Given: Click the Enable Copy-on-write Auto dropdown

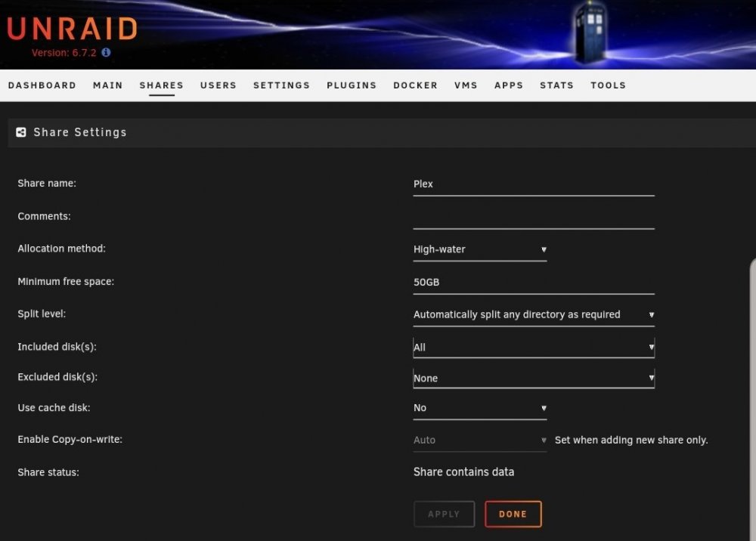Looking at the screenshot, I should [480, 441].
